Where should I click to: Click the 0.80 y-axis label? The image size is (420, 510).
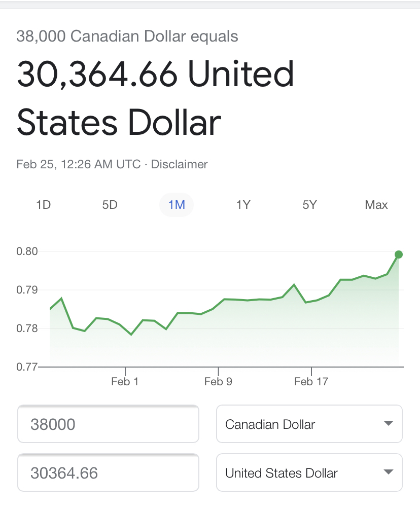[x=26, y=251]
